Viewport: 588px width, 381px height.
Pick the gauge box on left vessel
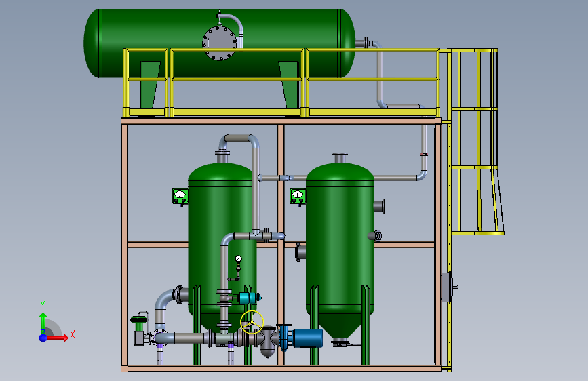(x=180, y=196)
